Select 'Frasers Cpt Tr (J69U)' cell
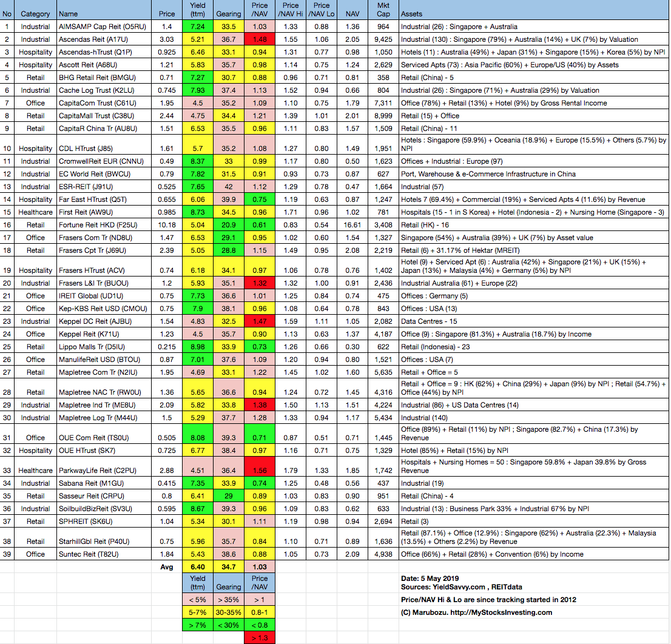The width and height of the screenshot is (671, 644). (104, 250)
